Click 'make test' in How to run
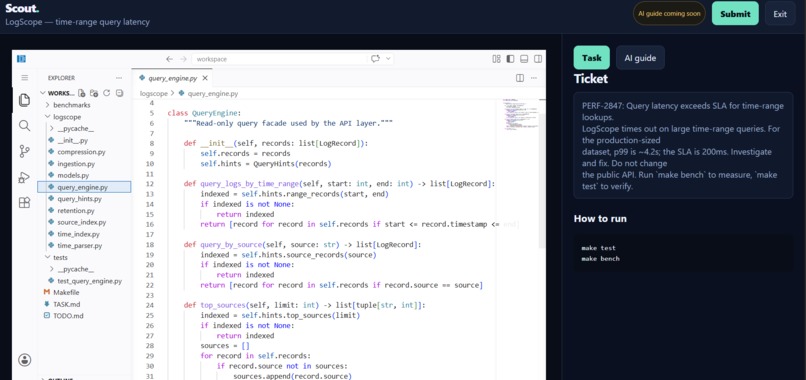The width and height of the screenshot is (806, 380). [x=598, y=248]
